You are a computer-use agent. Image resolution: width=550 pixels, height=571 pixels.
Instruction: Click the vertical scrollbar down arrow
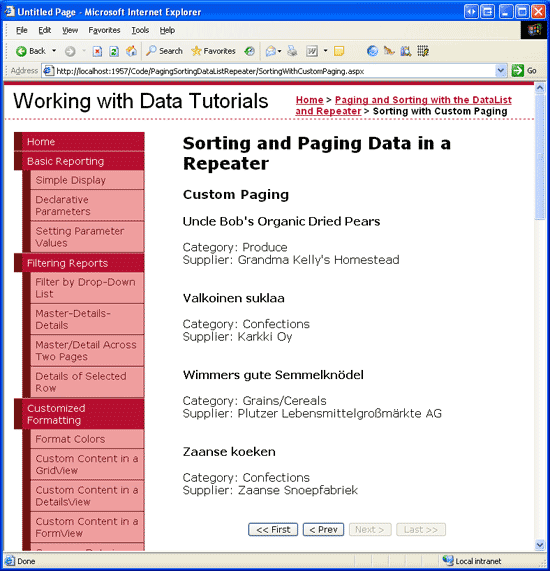click(540, 544)
